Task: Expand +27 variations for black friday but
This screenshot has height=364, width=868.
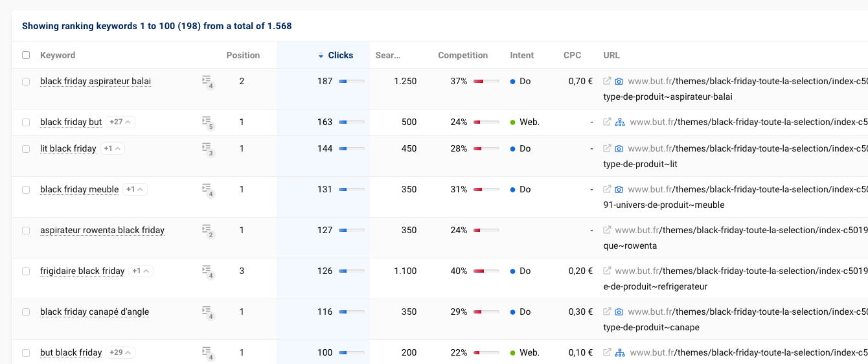Action: [x=120, y=122]
